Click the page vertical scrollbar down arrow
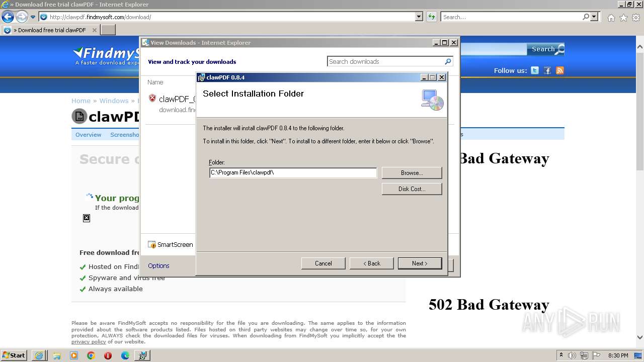The image size is (644, 362). 640,337
